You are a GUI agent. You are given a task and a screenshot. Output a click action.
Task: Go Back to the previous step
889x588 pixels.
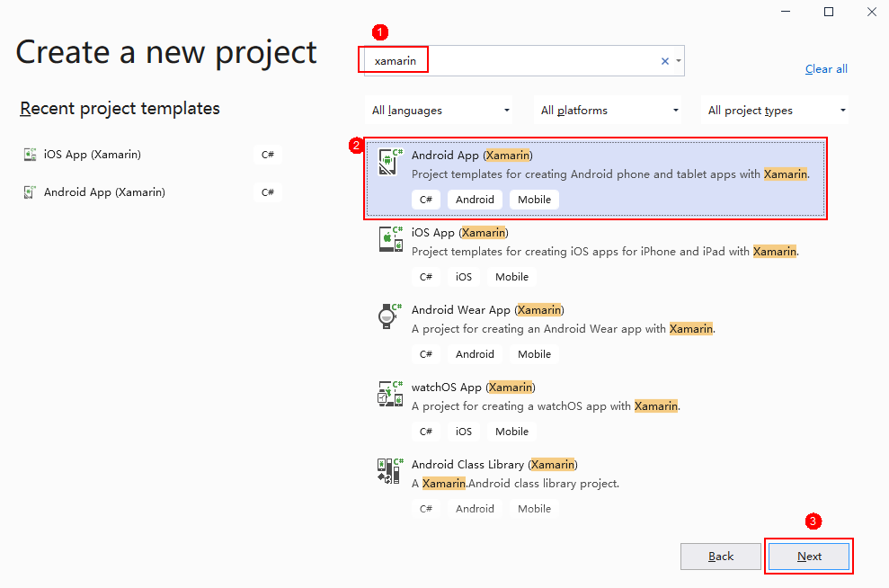point(721,557)
